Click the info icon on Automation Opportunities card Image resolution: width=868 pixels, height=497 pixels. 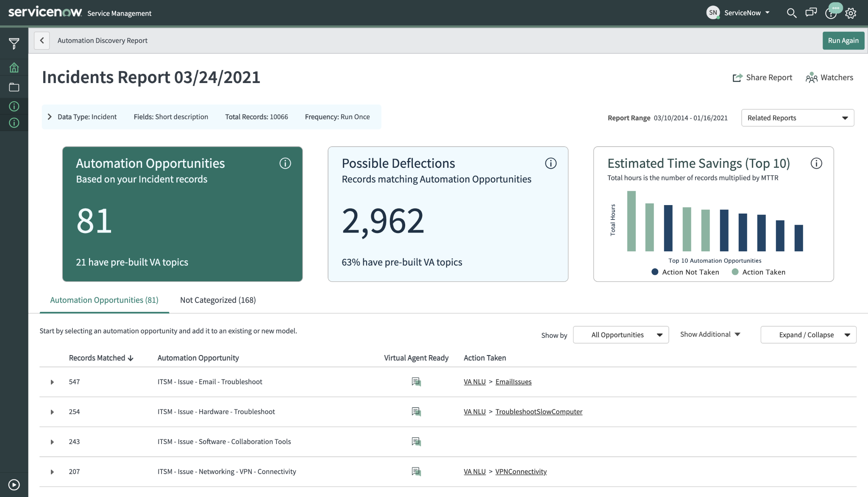[285, 164]
